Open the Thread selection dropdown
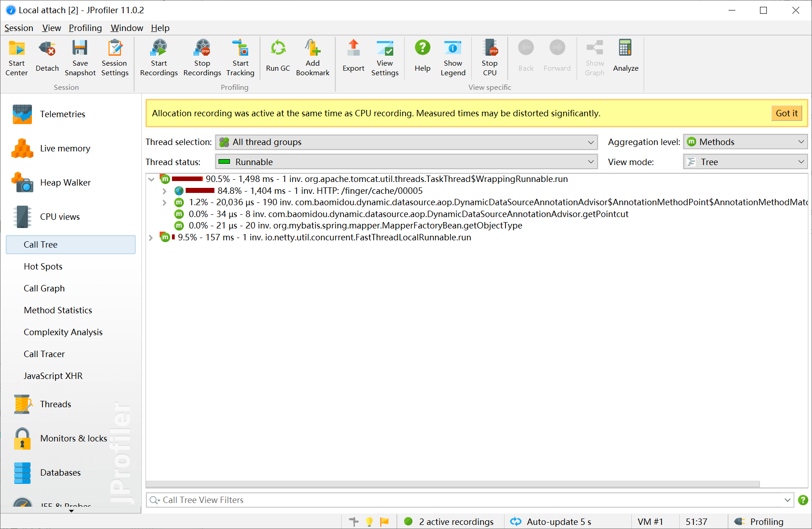The image size is (812, 529). (406, 142)
